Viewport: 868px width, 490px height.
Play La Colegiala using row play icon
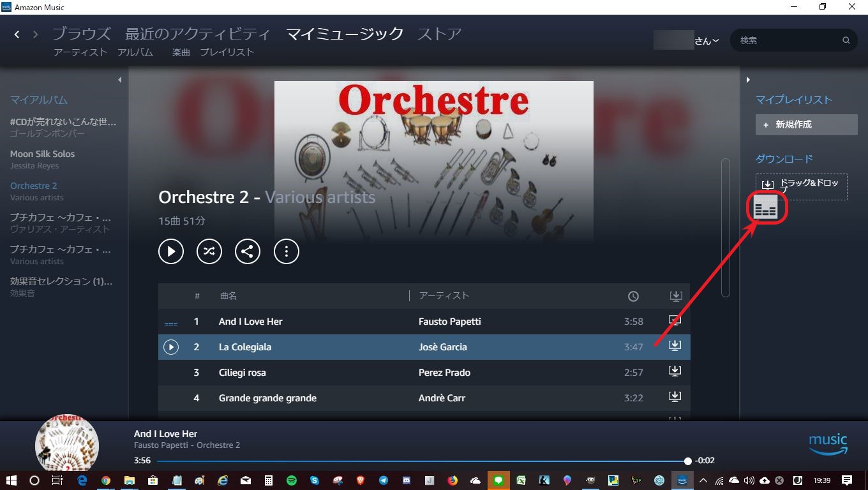(171, 347)
